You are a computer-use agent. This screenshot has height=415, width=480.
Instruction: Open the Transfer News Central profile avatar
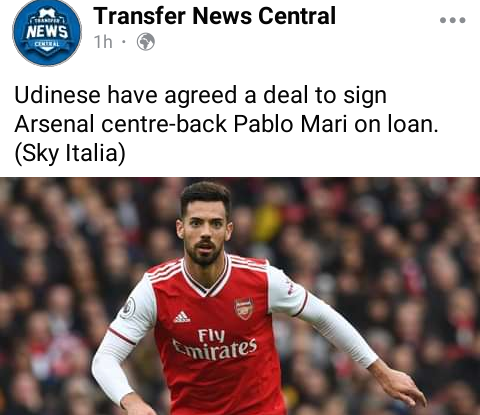pyautogui.click(x=47, y=32)
